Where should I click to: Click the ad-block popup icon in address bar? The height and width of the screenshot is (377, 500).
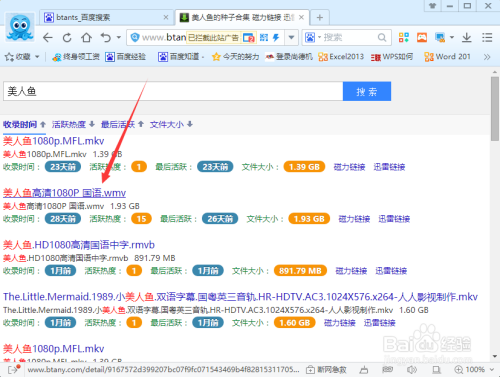point(249,38)
